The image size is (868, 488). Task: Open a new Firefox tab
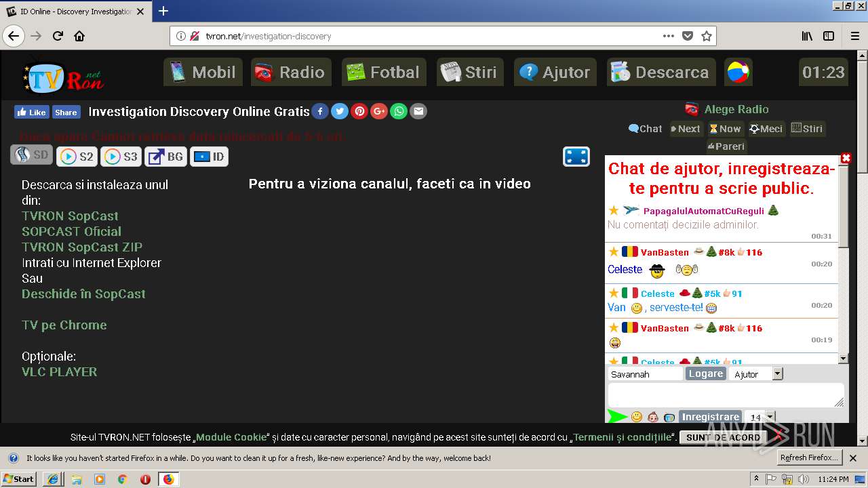pyautogui.click(x=163, y=11)
